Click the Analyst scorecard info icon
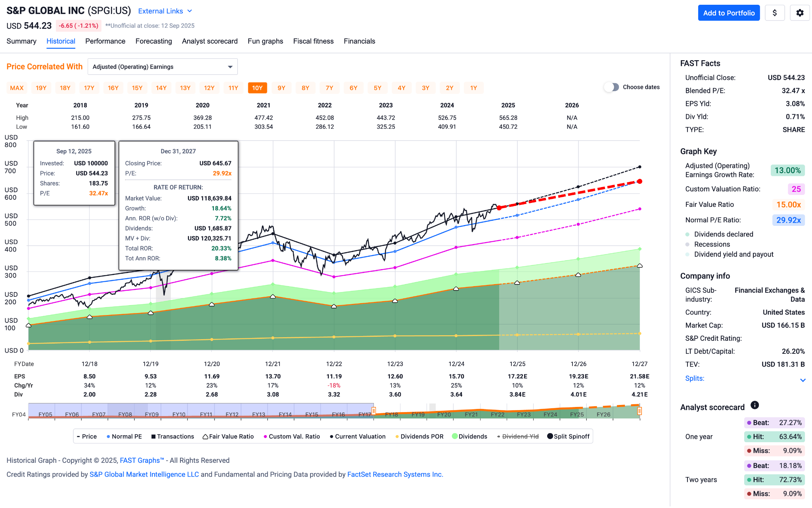This screenshot has height=508, width=812. pos(755,405)
